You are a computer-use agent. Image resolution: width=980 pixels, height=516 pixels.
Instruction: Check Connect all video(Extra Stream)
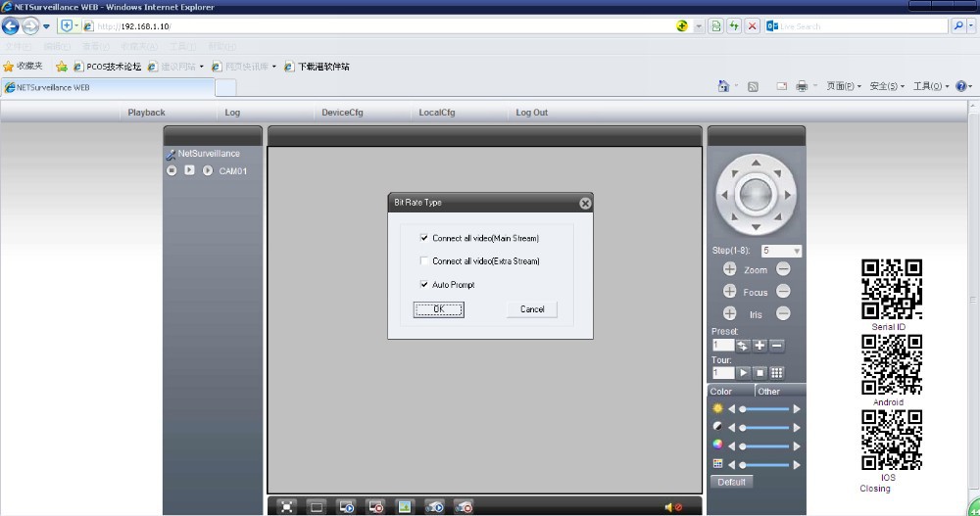pos(423,261)
